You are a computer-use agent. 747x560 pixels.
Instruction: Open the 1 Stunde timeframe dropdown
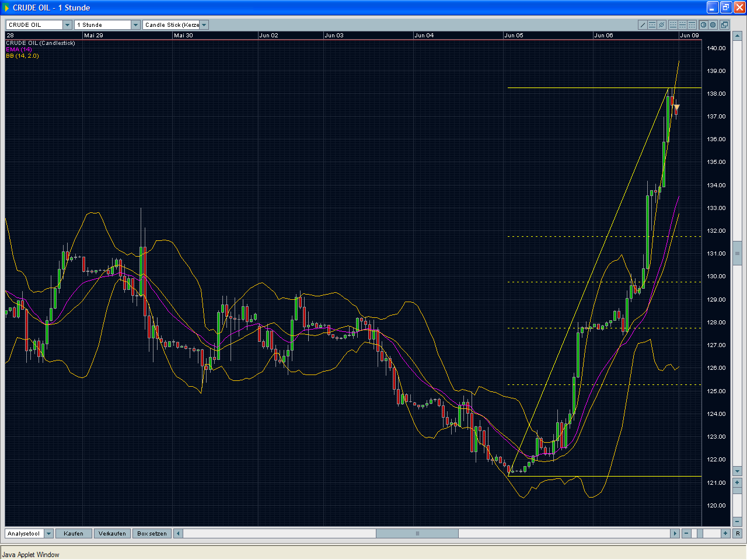pos(135,25)
